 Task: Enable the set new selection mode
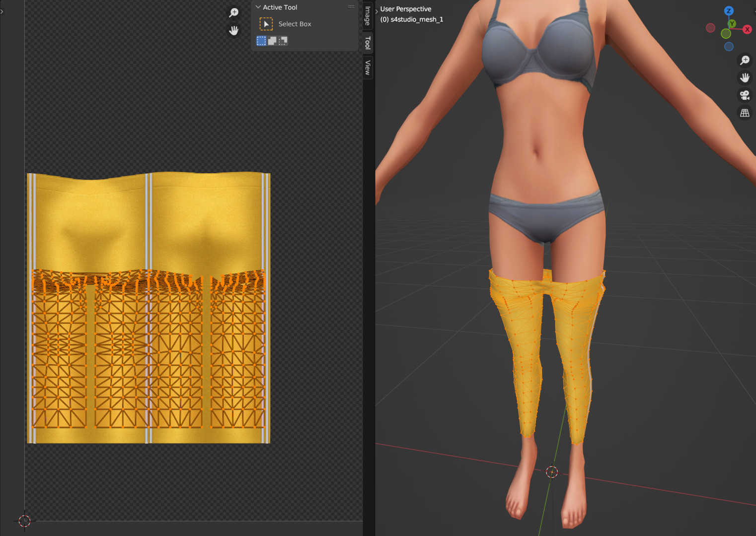[x=261, y=41]
